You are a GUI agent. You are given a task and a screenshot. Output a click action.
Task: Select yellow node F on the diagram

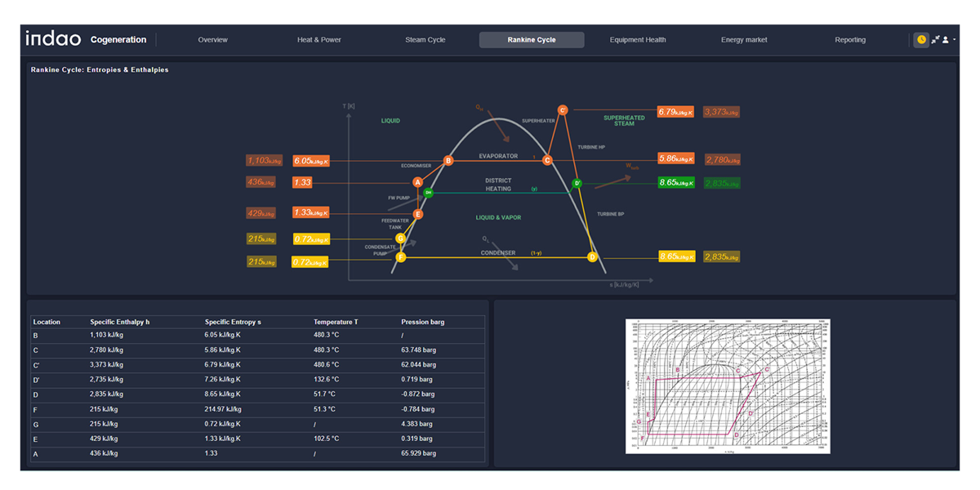click(401, 257)
